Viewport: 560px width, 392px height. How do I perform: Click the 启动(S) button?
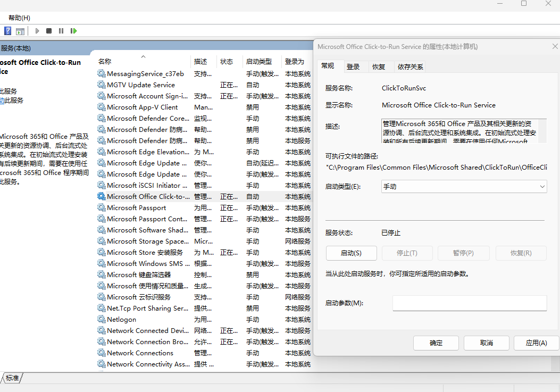point(351,253)
